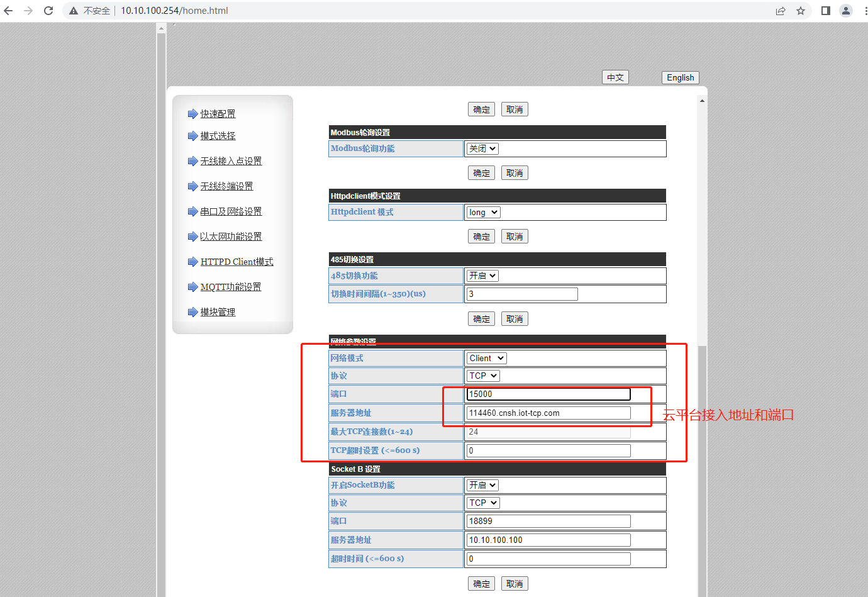Viewport: 868px width, 597px height.
Task: Expand the Httpdclient 模式 long dropdown
Action: [x=483, y=213]
